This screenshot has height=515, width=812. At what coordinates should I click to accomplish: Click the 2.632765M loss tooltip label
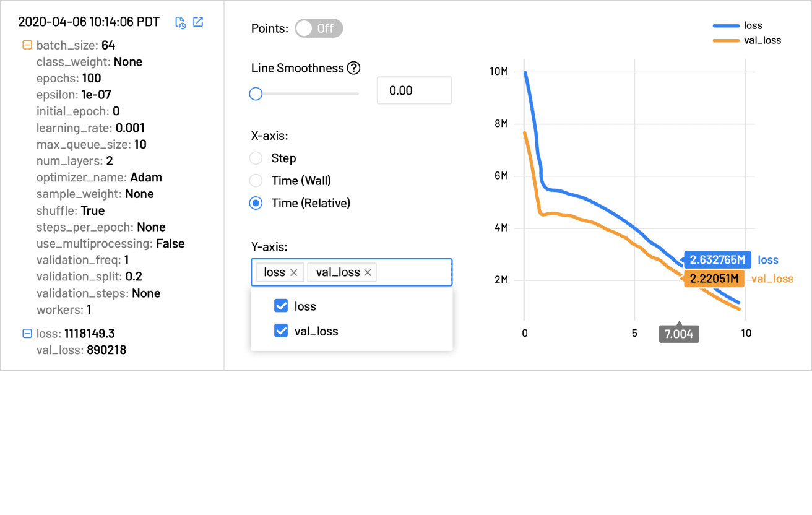coord(717,260)
